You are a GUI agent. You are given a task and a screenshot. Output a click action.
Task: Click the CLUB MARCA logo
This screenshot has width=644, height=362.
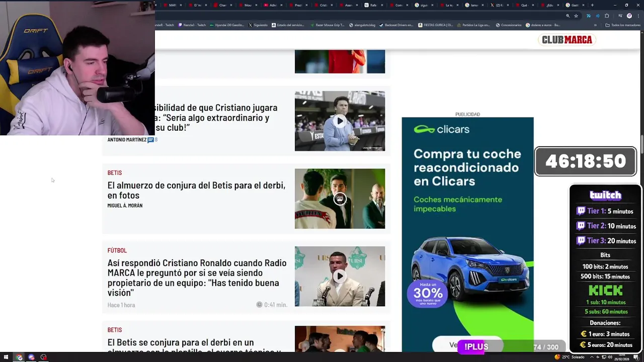[567, 40]
